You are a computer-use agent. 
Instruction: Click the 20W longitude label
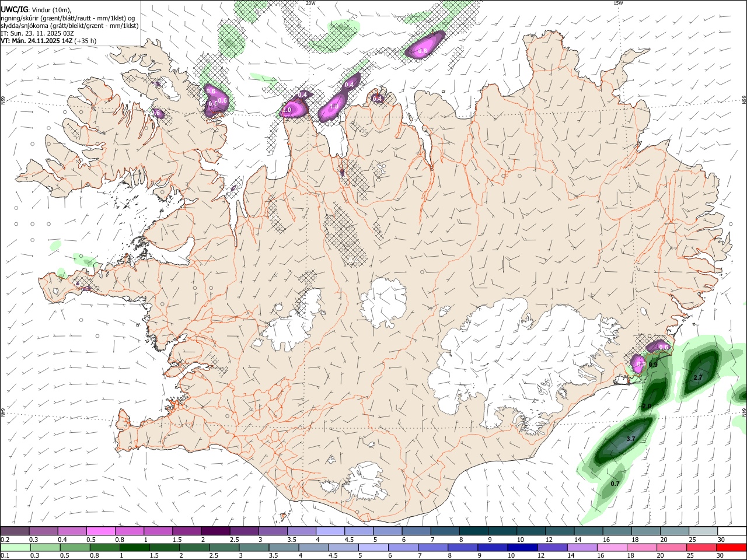click(311, 3)
